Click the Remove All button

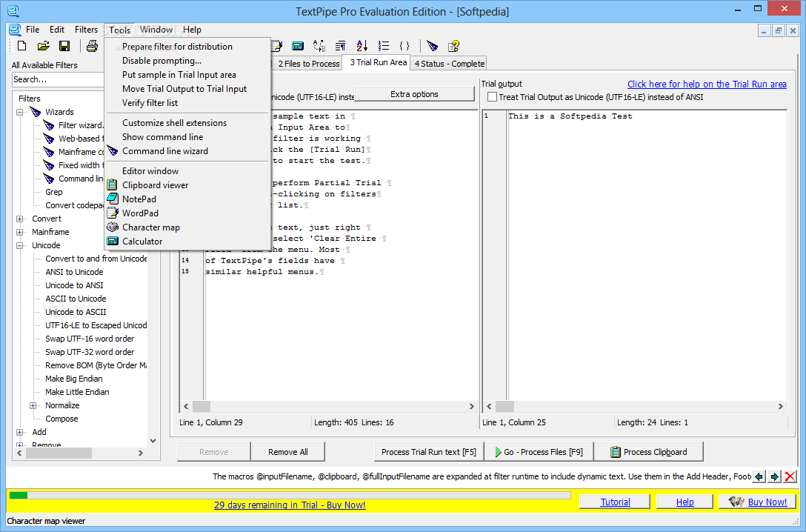(288, 452)
